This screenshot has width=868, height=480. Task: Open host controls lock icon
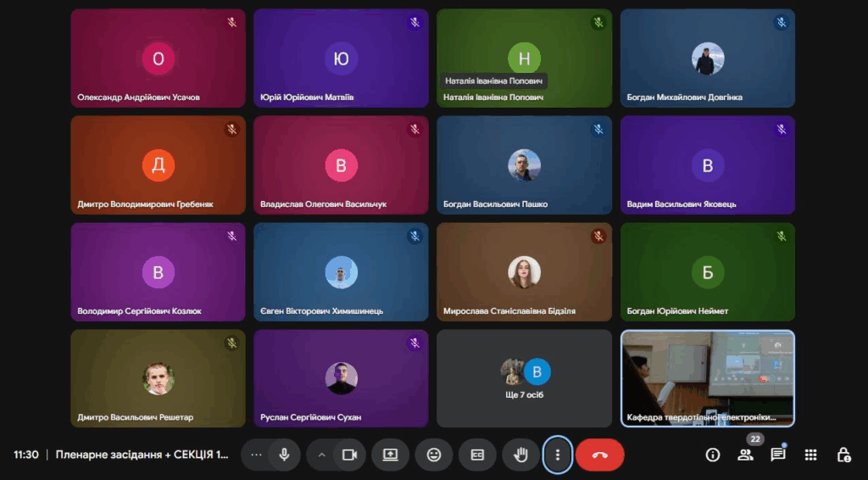point(843,455)
